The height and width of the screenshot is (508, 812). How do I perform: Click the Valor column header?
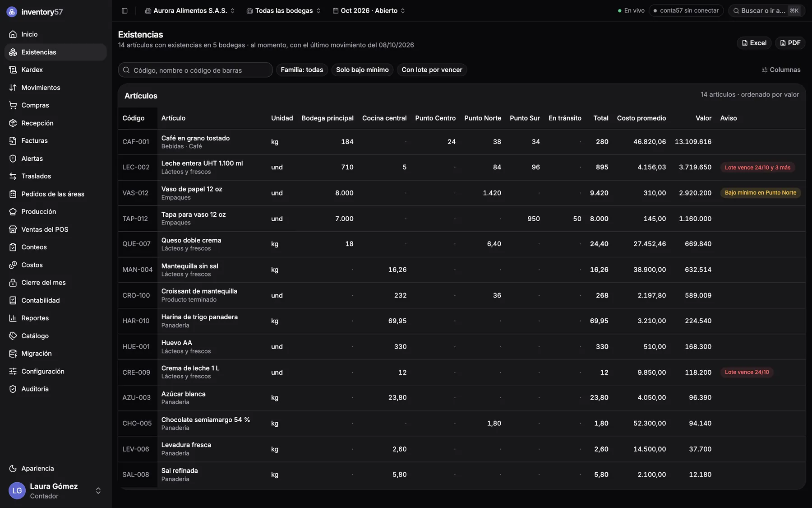(x=703, y=118)
